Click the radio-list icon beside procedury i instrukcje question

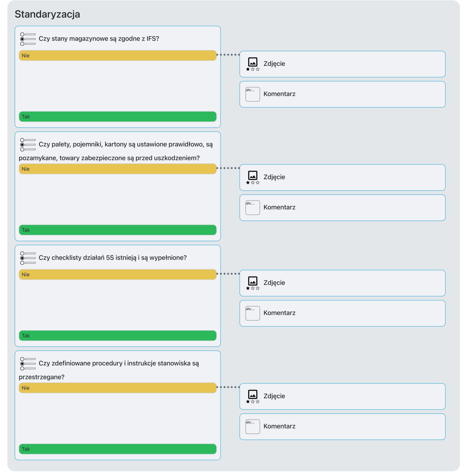[28, 364]
